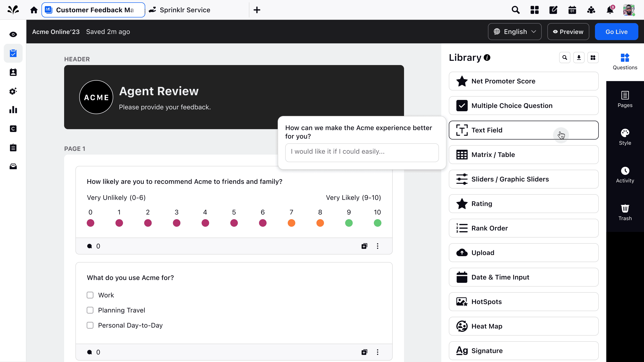Add a Date & Time Input question
This screenshot has width=644, height=362.
pyautogui.click(x=524, y=277)
